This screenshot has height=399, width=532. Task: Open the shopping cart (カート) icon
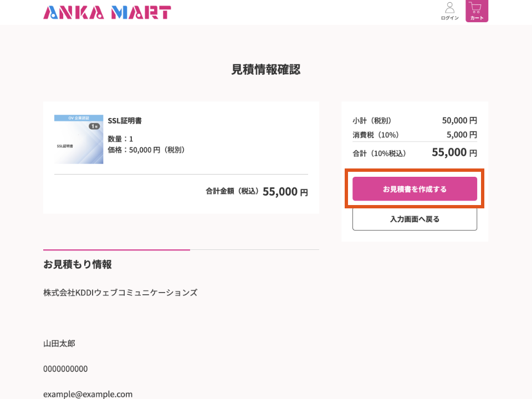pyautogui.click(x=477, y=11)
